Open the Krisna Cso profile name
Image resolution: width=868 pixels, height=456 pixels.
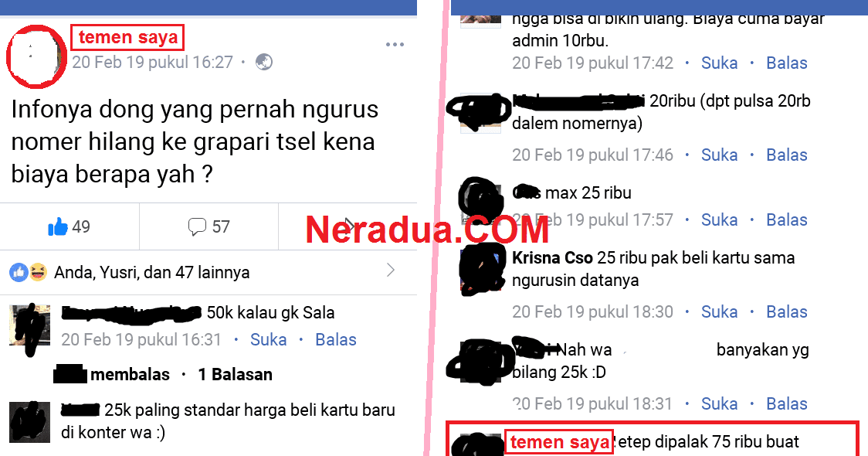click(x=552, y=257)
